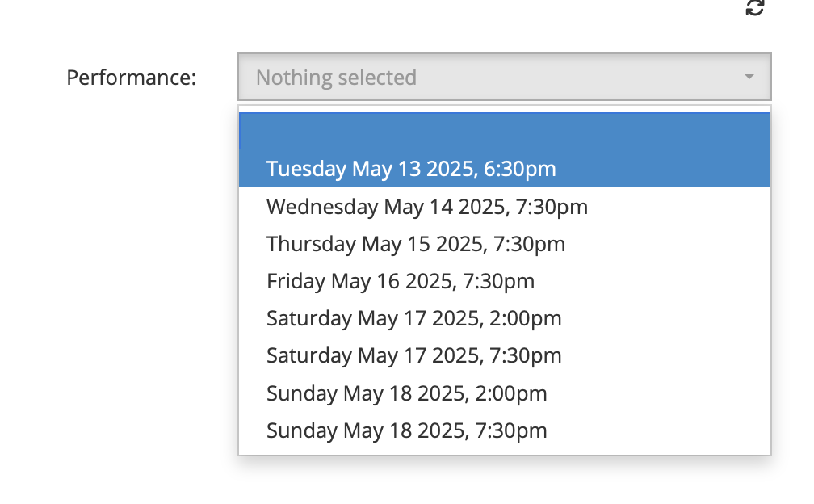Screen dimensions: 814x504
Task: Choose Thursday May 15 2025, 7:30pm
Action: click(416, 244)
